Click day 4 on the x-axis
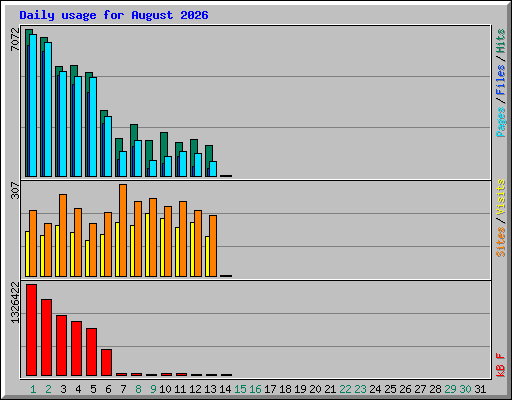Viewport: 512px width, 400px height. [x=78, y=389]
